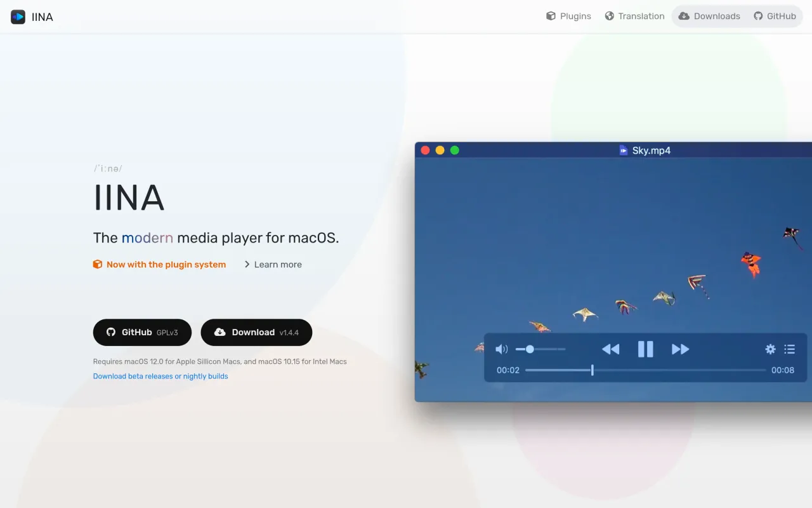Screen dimensions: 812x508
Task: Open the Translation nav link
Action: [x=634, y=16]
